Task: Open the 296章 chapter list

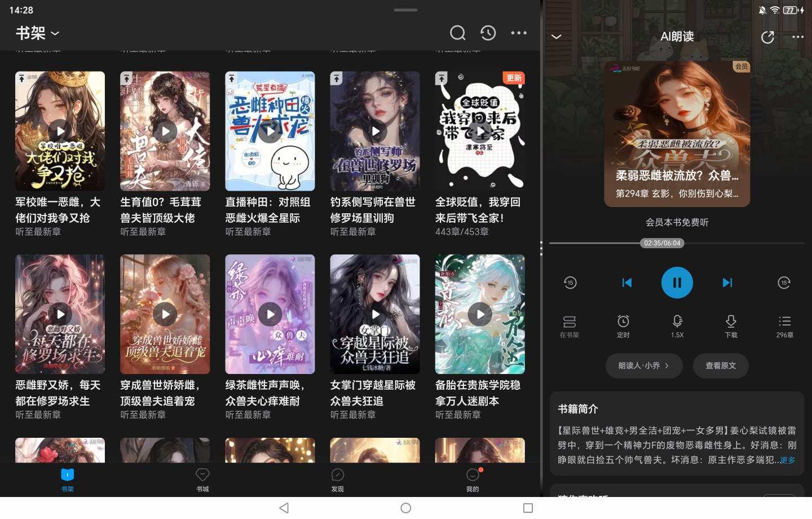Action: coord(784,326)
